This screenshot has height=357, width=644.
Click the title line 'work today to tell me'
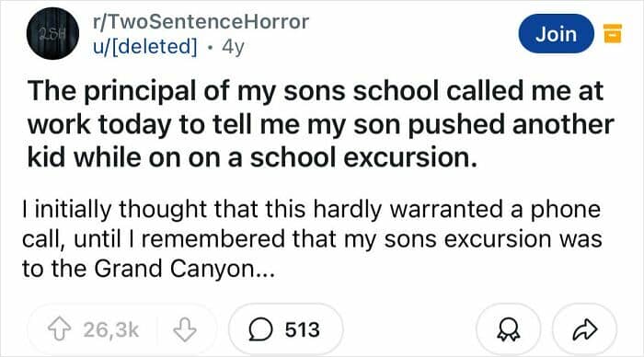click(x=321, y=124)
